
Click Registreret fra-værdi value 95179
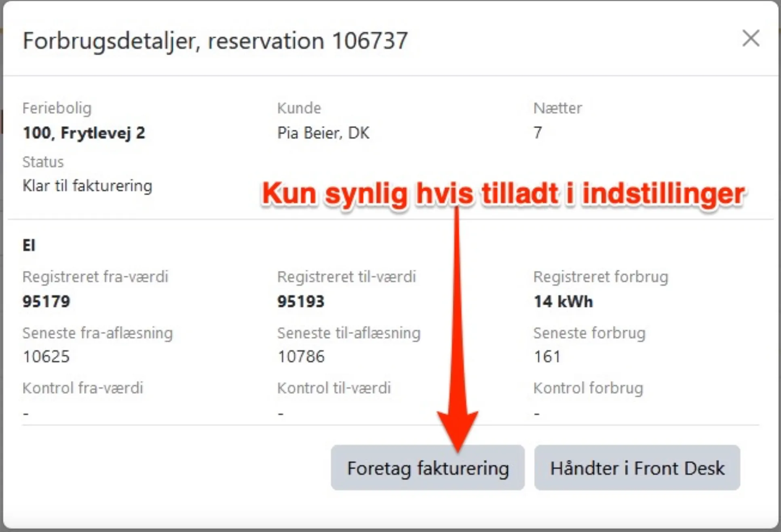46,302
